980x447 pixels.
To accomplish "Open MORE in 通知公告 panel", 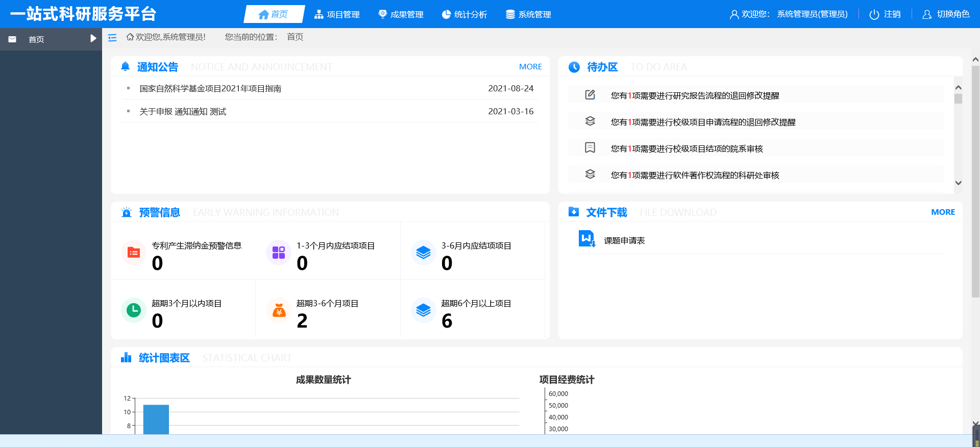I will coord(530,67).
